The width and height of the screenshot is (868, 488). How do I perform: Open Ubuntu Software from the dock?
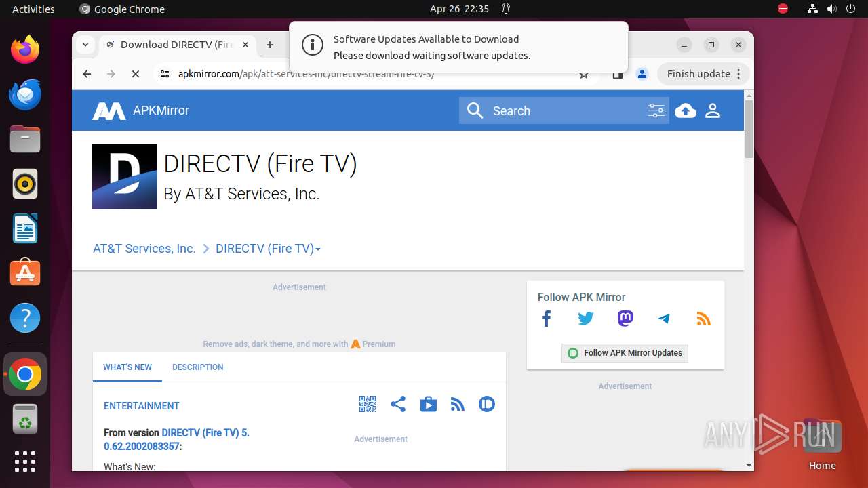point(25,273)
